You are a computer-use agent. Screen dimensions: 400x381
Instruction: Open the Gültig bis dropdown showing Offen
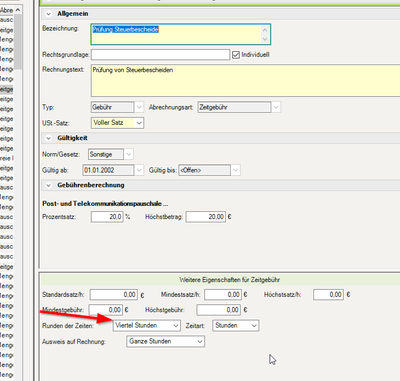[236, 170]
